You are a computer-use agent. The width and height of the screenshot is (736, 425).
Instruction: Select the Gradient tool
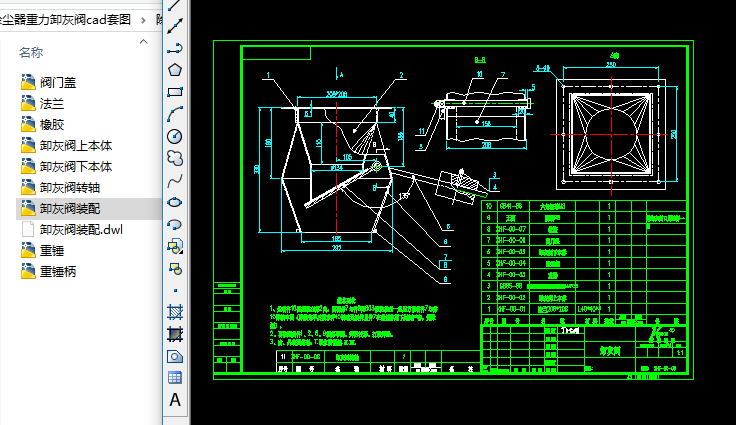175,334
